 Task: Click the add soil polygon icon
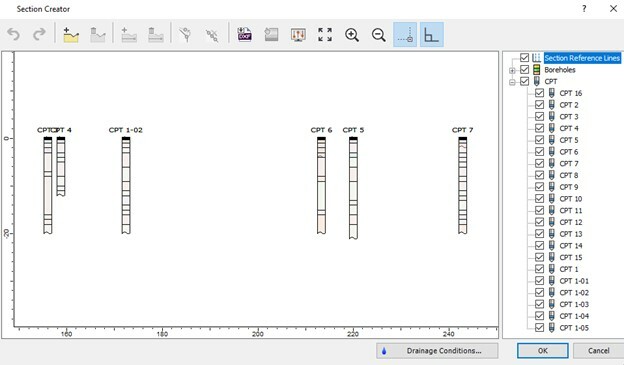pos(71,35)
